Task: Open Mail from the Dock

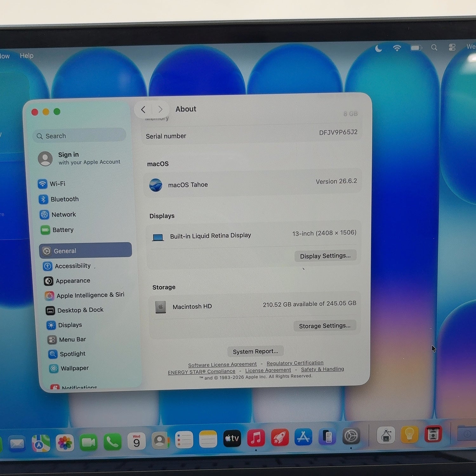Action: coord(17,443)
